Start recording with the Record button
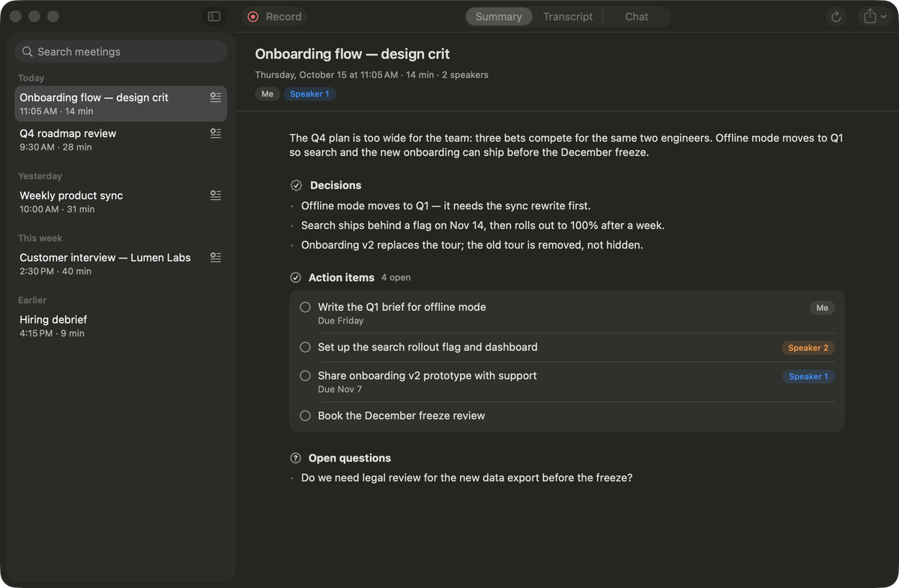Image resolution: width=899 pixels, height=588 pixels. tap(275, 16)
